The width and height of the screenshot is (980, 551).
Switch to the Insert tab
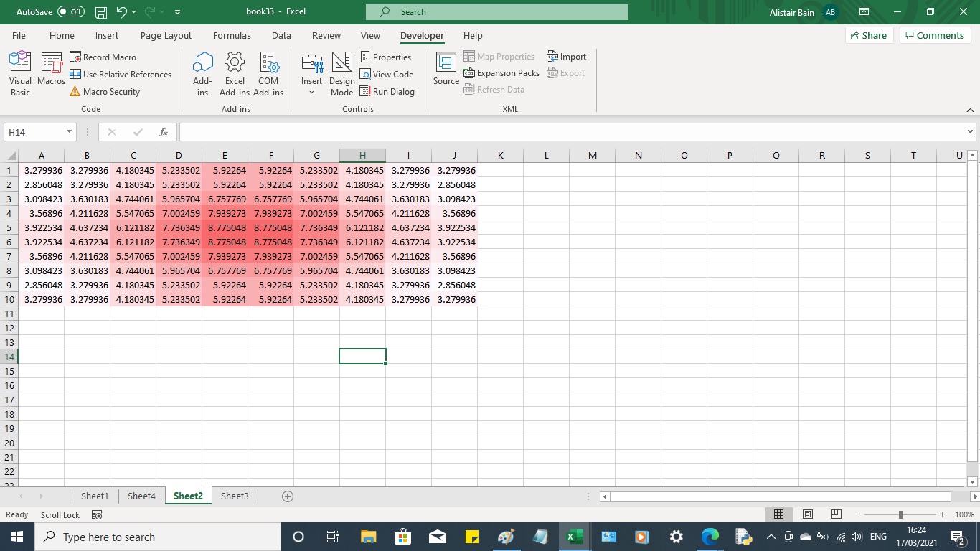107,35
